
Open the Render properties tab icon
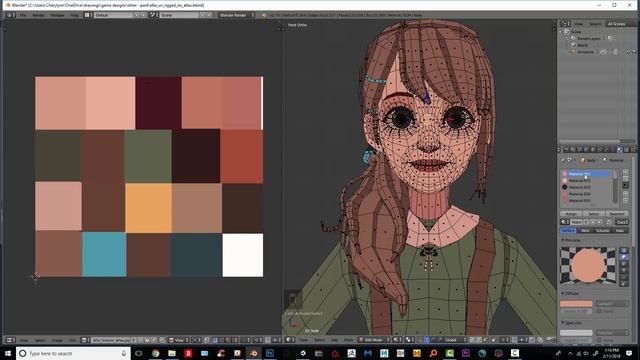(x=566, y=150)
